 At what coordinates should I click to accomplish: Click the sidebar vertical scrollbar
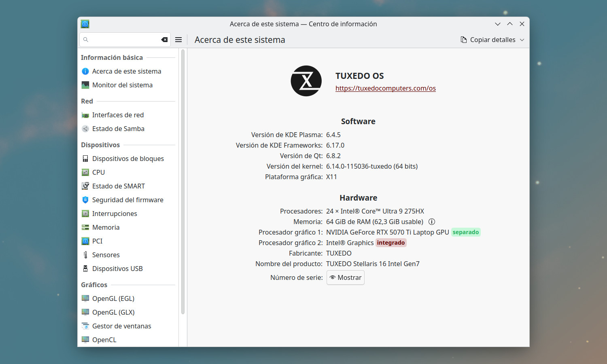point(183,182)
